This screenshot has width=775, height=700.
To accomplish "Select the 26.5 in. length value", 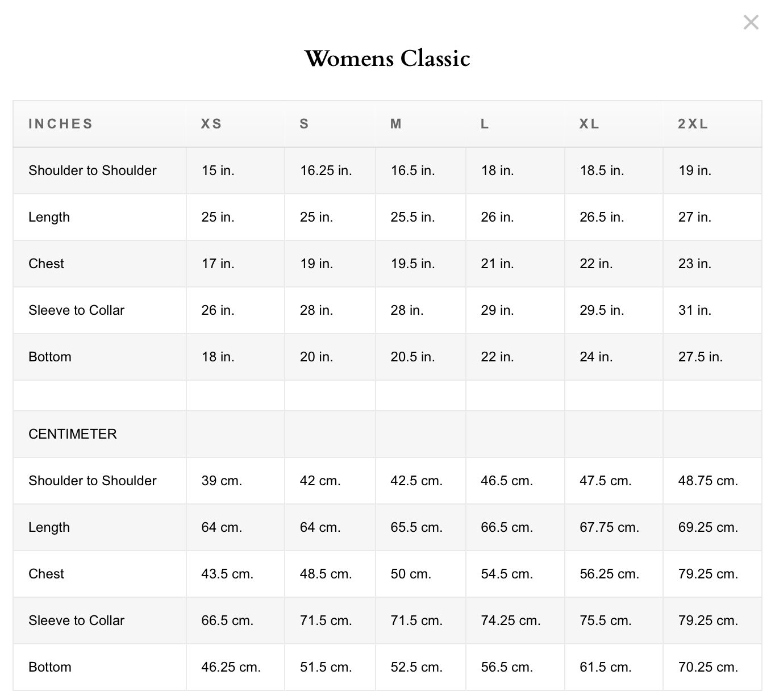I will [602, 217].
